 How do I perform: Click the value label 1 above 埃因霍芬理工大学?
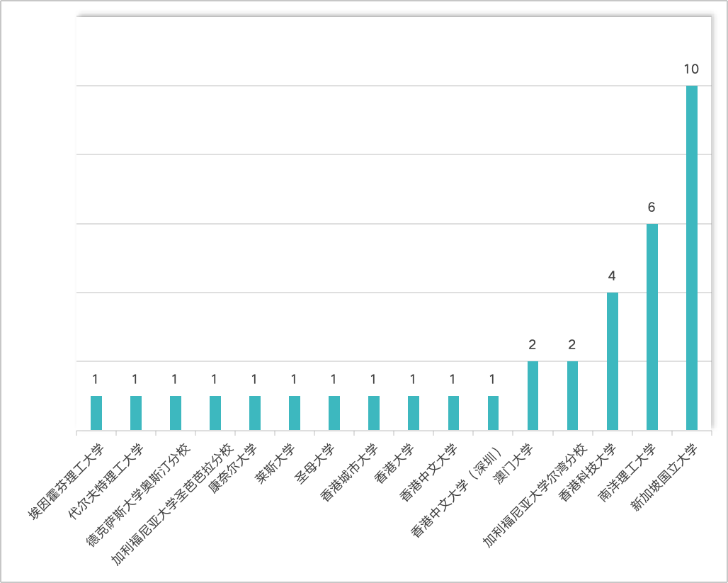coord(95,380)
